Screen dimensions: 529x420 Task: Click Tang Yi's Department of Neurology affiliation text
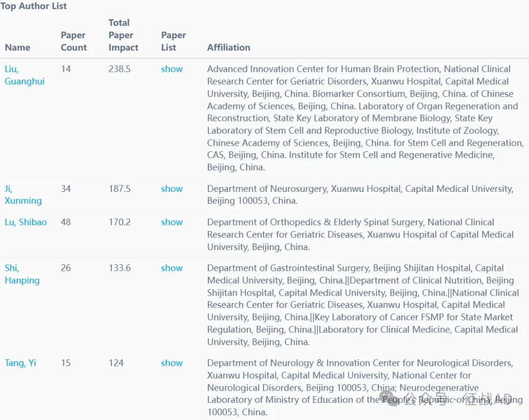(365, 387)
